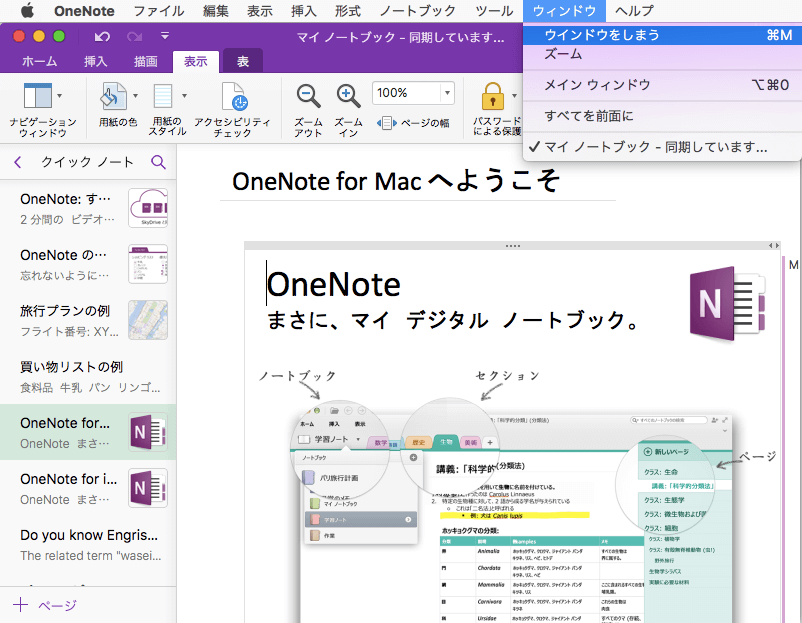Click the page title 'OneNote for Mac へようこそ'
Viewport: 802px width, 623px height.
point(396,182)
